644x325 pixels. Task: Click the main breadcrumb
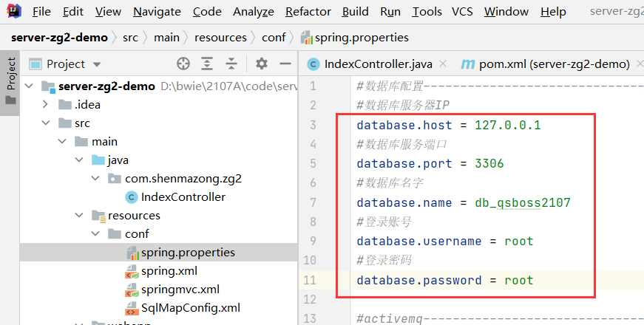coord(166,38)
